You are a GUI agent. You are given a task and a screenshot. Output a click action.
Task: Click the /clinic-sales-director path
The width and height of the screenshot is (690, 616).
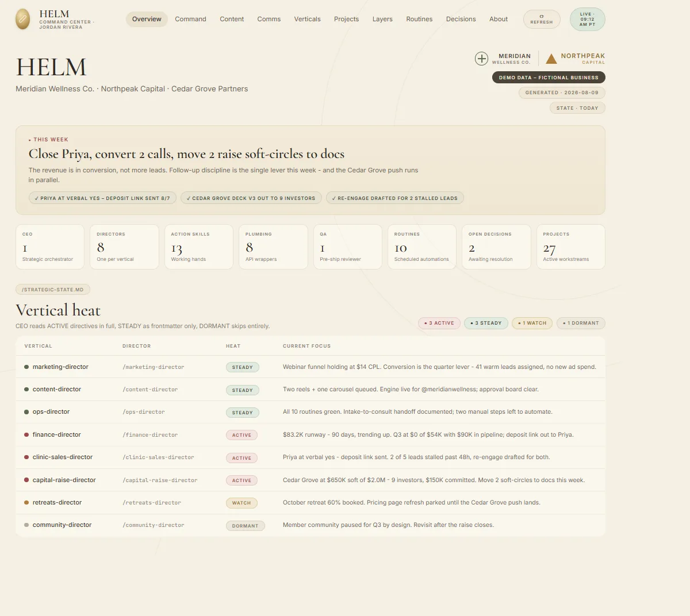tap(158, 457)
